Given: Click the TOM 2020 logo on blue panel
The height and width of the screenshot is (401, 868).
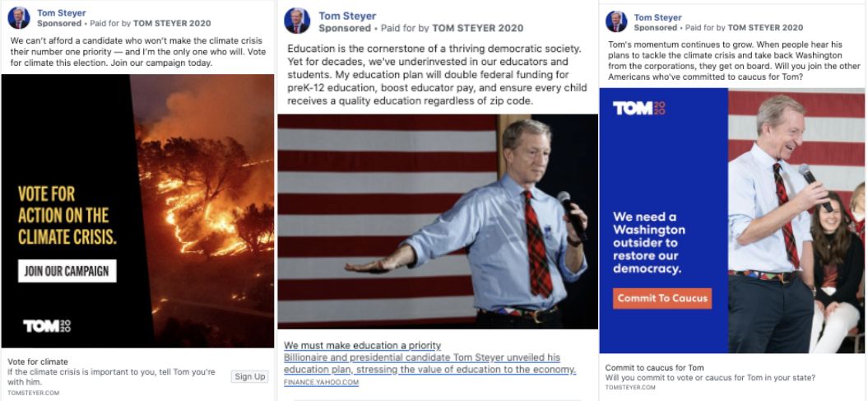Looking at the screenshot, I should pos(638,108).
